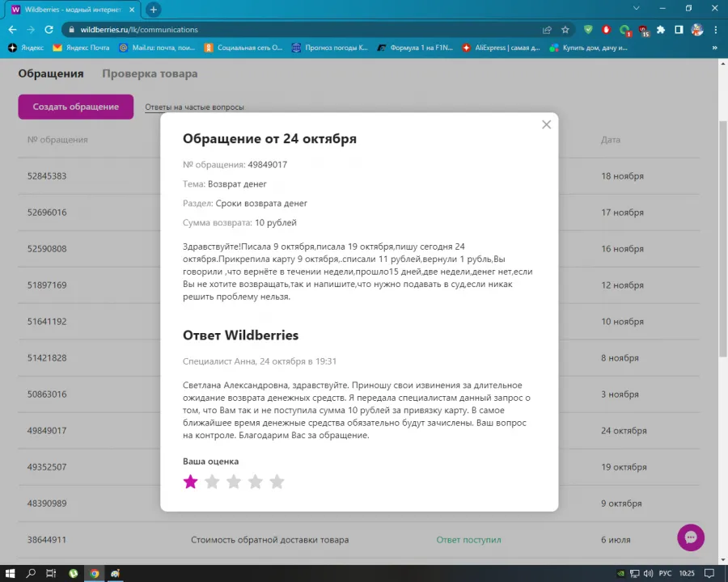Open the Яндекс bookmark
The height and width of the screenshot is (582, 728).
coord(26,48)
